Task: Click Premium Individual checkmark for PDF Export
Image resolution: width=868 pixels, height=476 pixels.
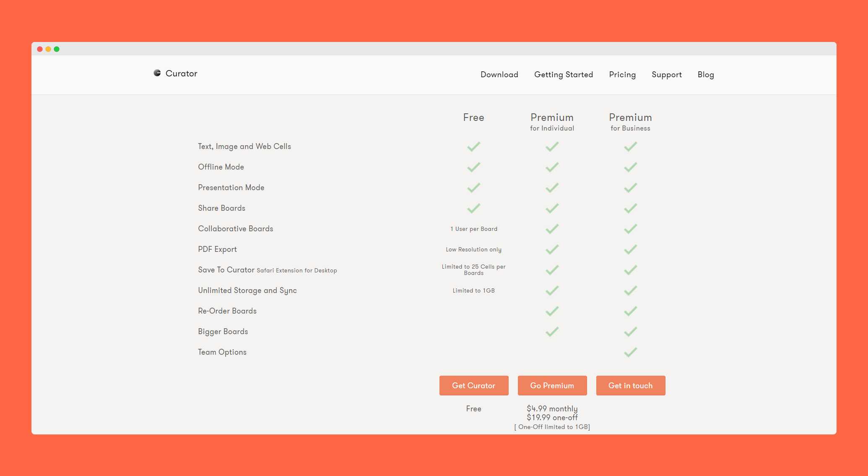Action: pos(552,249)
